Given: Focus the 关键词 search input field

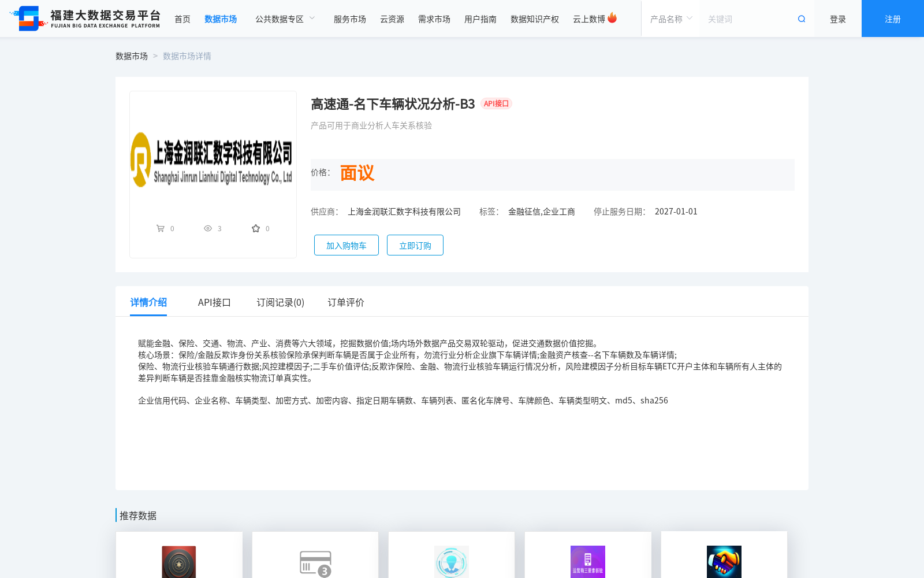Looking at the screenshot, I should click(x=748, y=19).
